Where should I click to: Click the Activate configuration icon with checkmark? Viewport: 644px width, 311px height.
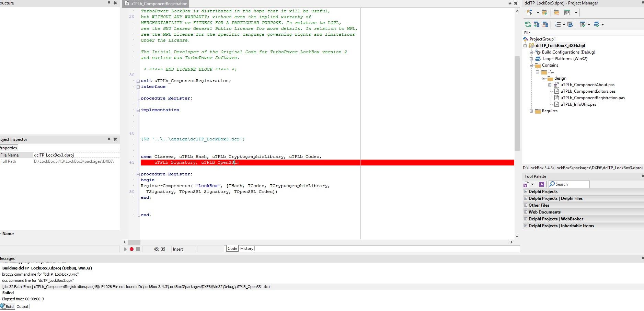point(583,24)
